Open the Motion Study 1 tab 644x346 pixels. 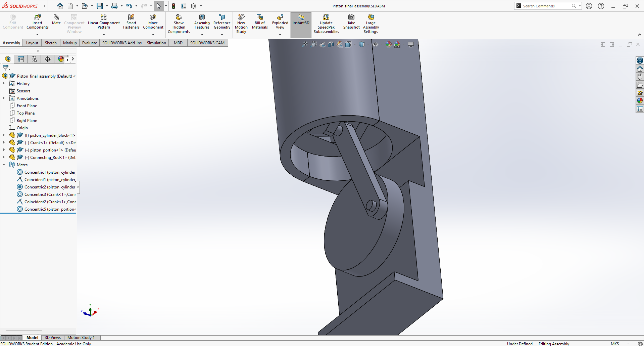click(x=81, y=338)
